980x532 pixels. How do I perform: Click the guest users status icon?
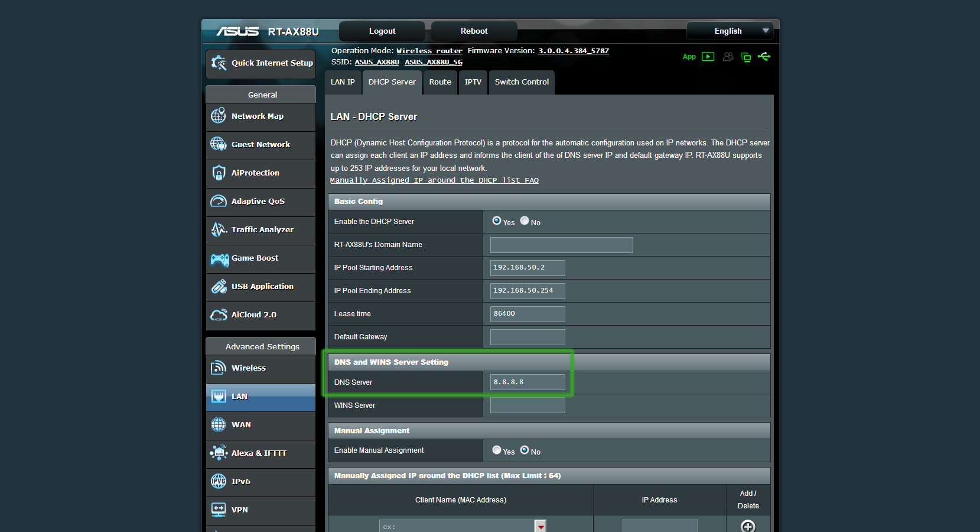coord(728,57)
